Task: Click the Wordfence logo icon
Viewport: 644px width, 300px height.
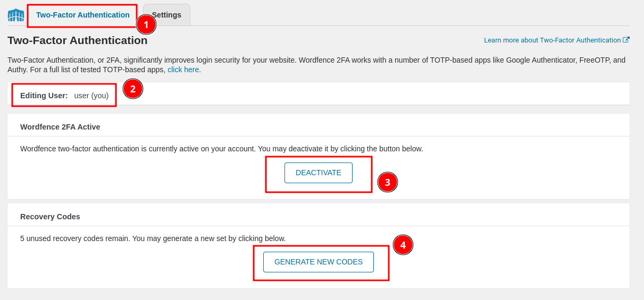Action: point(16,15)
